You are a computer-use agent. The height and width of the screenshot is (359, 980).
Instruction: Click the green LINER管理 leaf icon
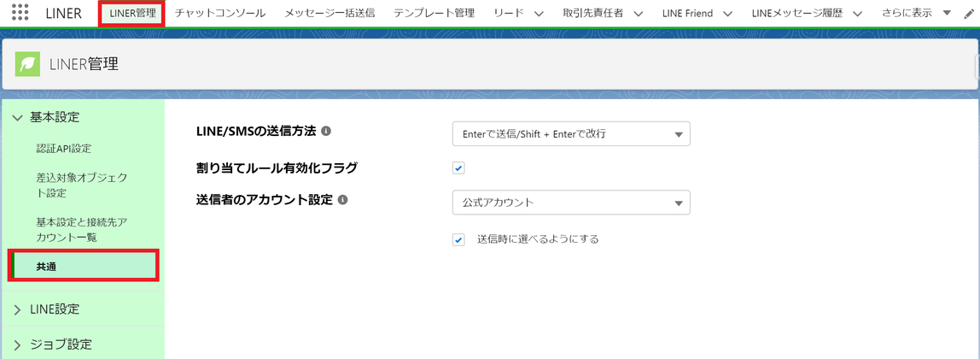(27, 64)
